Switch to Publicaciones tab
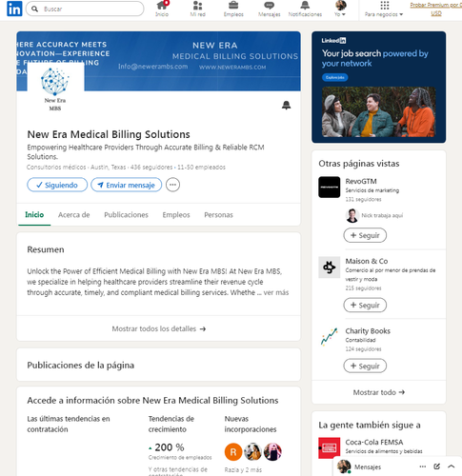 click(126, 215)
